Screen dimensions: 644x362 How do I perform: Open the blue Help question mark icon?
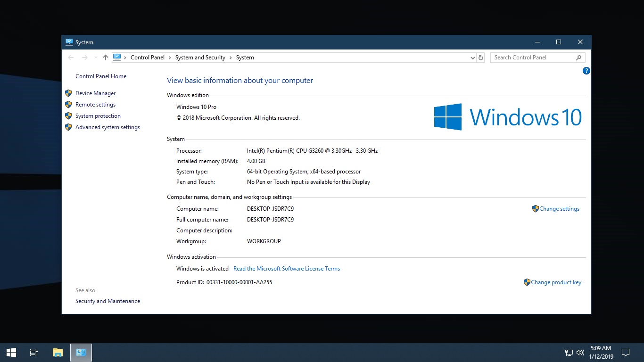click(x=586, y=71)
